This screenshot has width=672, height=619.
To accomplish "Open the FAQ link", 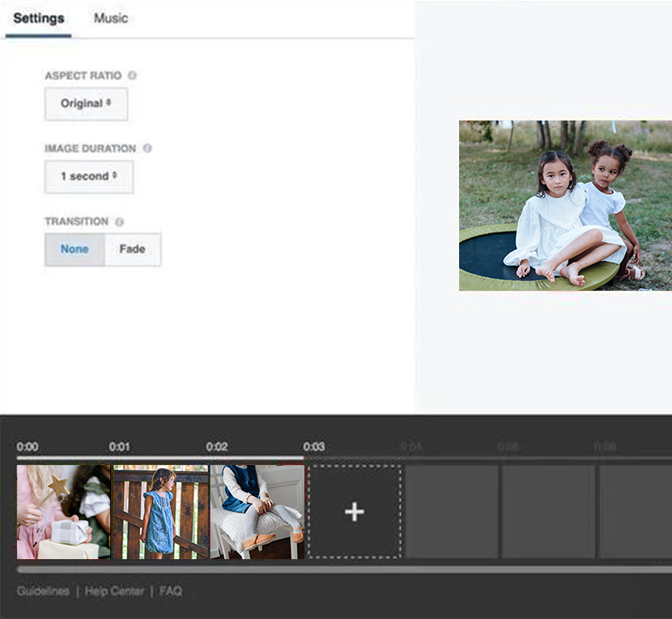I will pos(170,591).
